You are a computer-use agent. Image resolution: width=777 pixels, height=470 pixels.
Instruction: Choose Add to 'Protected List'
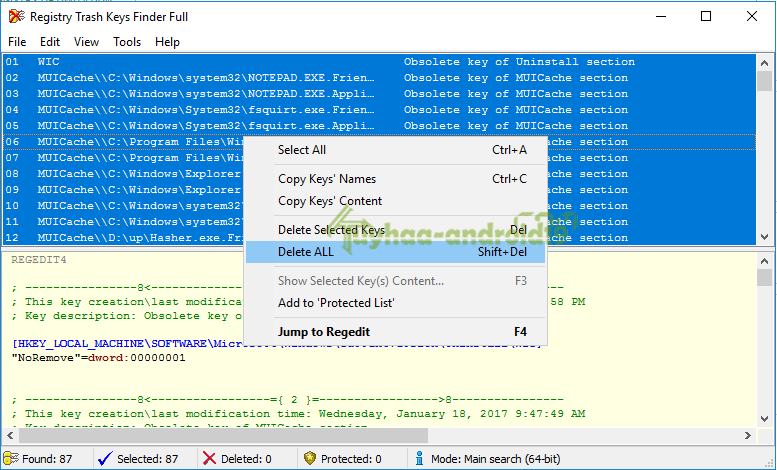tap(396, 303)
